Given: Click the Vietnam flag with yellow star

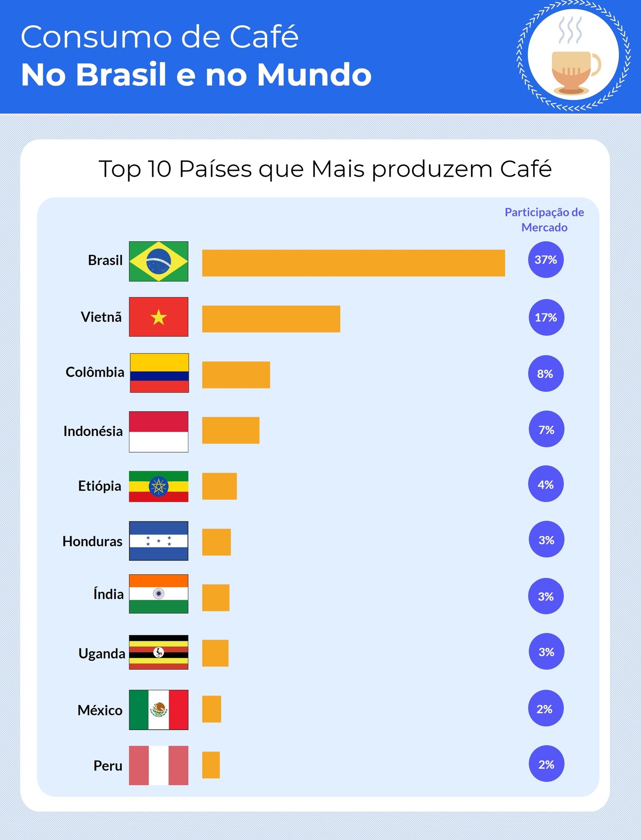Looking at the screenshot, I should [159, 317].
